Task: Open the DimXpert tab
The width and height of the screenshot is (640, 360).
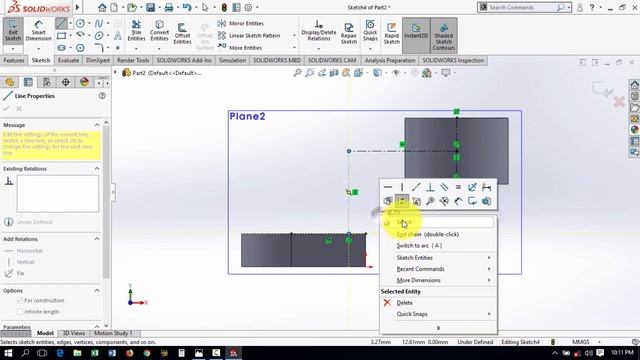Action: coord(98,60)
